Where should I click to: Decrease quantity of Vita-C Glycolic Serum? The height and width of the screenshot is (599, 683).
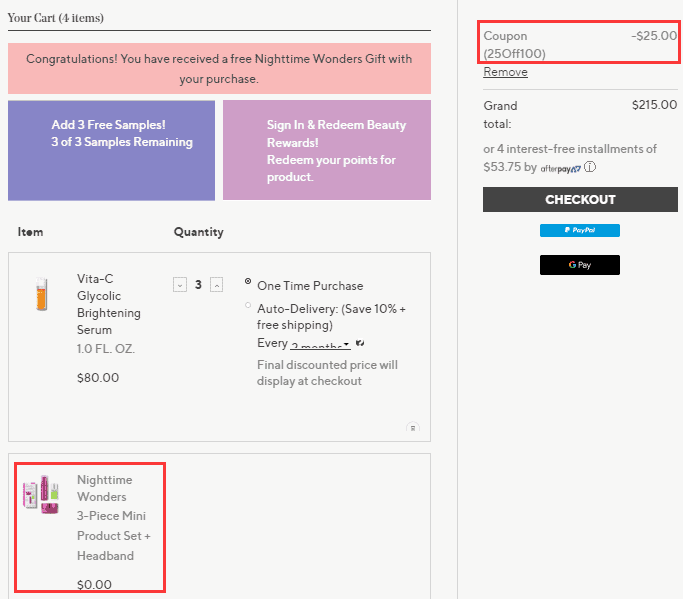click(179, 285)
